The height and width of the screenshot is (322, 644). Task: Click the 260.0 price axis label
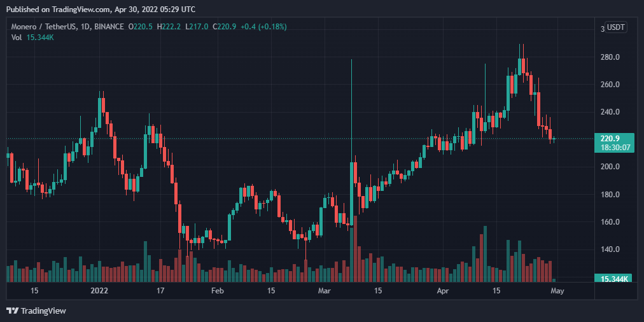pos(610,85)
